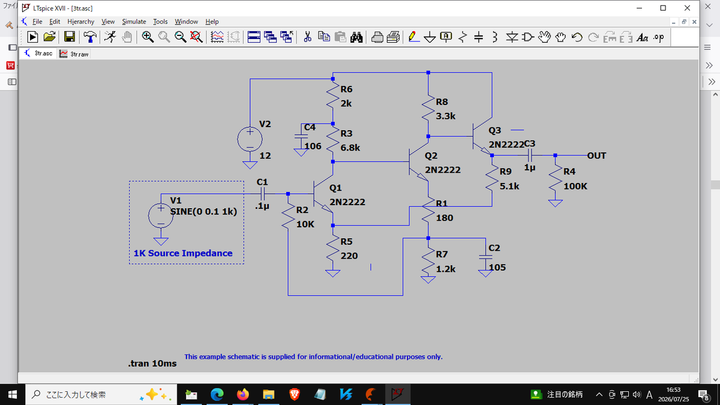The image size is (720, 405).
Task: Click the V2 voltage source symbol
Action: pyautogui.click(x=250, y=139)
